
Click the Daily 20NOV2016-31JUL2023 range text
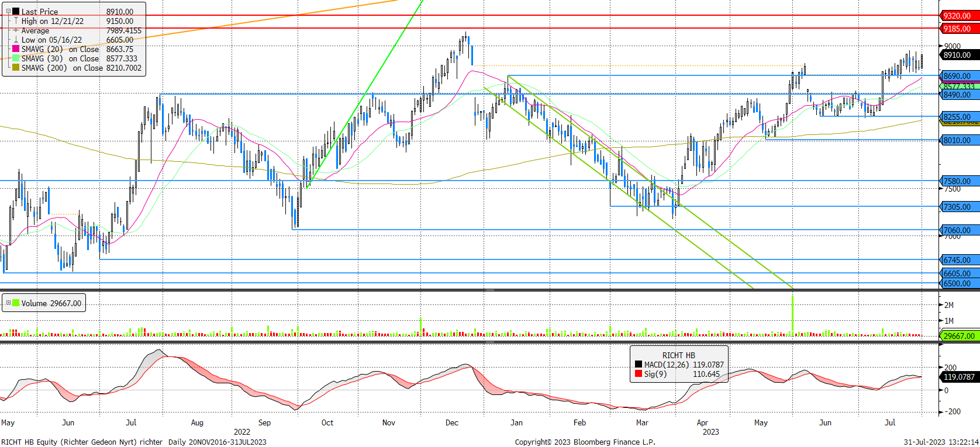tap(218, 442)
